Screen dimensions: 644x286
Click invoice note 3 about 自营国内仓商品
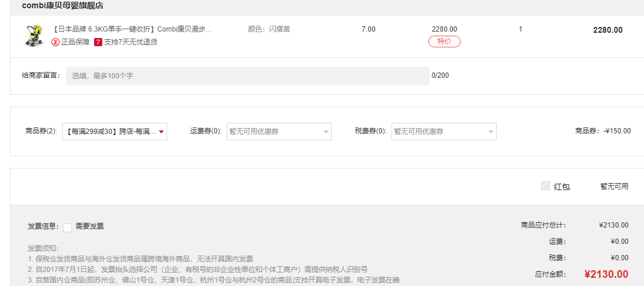pyautogui.click(x=213, y=280)
